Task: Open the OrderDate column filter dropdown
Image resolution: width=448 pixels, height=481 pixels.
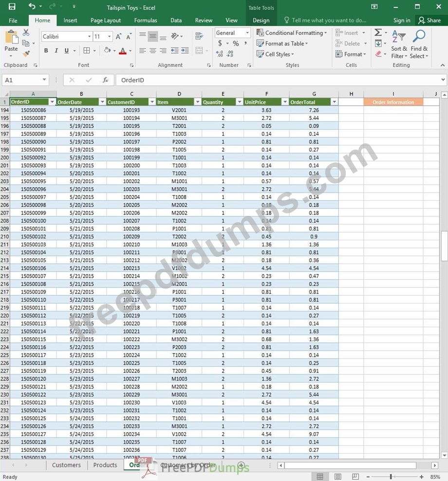Action: point(102,102)
